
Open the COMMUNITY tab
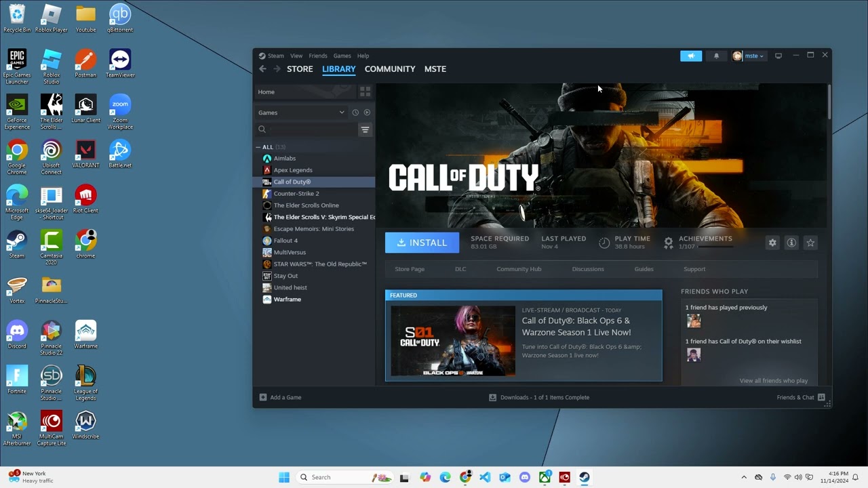point(390,69)
